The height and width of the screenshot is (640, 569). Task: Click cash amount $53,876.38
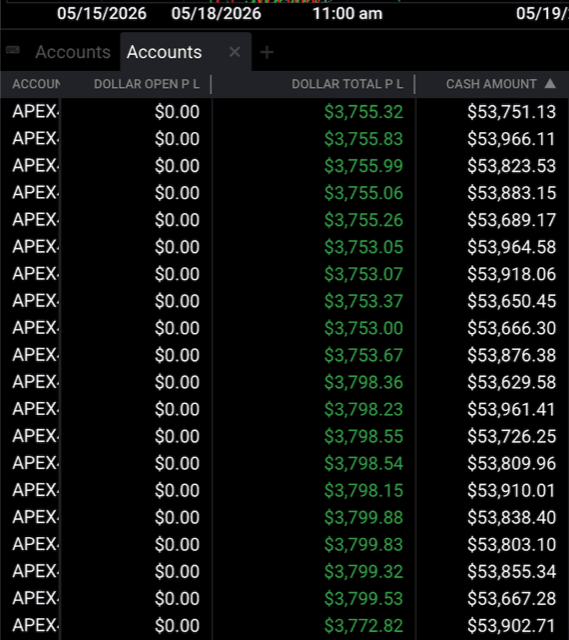tap(511, 355)
